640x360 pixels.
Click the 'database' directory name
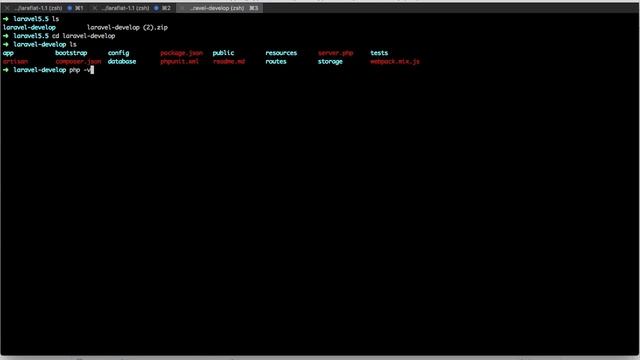coord(122,62)
